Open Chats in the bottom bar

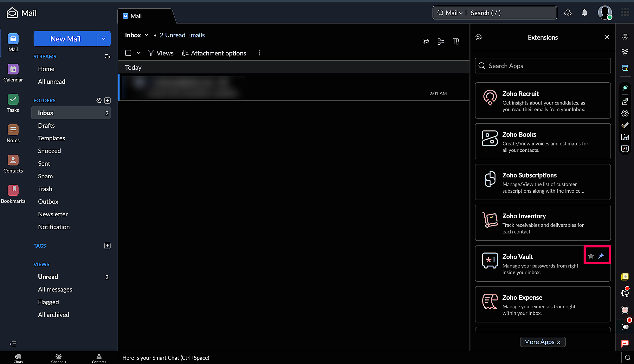point(18,358)
